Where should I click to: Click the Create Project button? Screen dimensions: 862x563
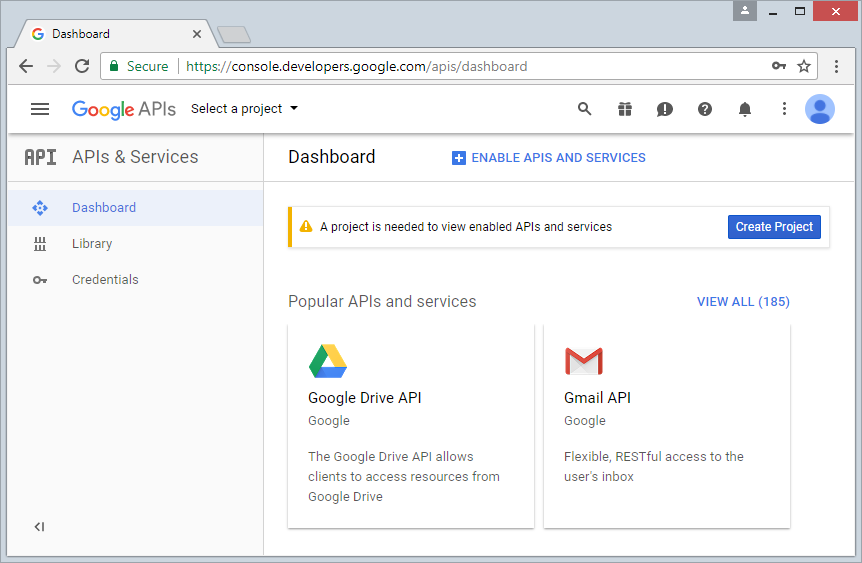[x=774, y=227]
